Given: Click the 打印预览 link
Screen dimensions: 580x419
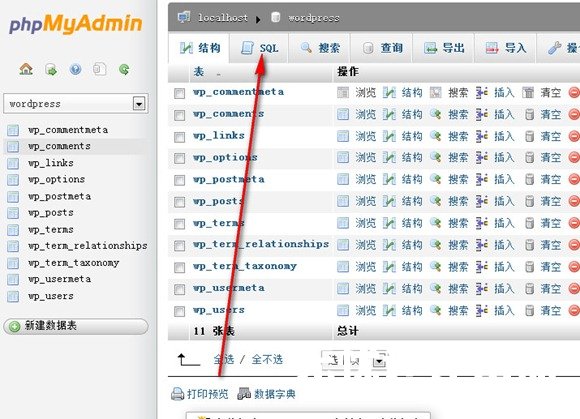Looking at the screenshot, I should 208,394.
